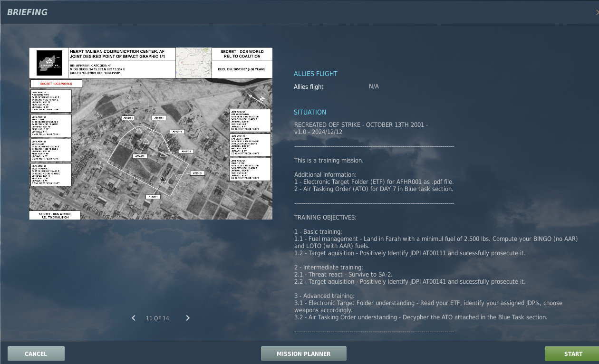Close the briefing window
This screenshot has height=364, width=599.
click(x=597, y=12)
